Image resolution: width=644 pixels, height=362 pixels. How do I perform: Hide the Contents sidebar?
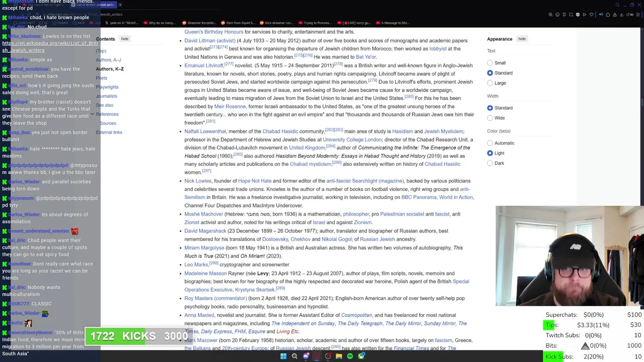coord(125,39)
